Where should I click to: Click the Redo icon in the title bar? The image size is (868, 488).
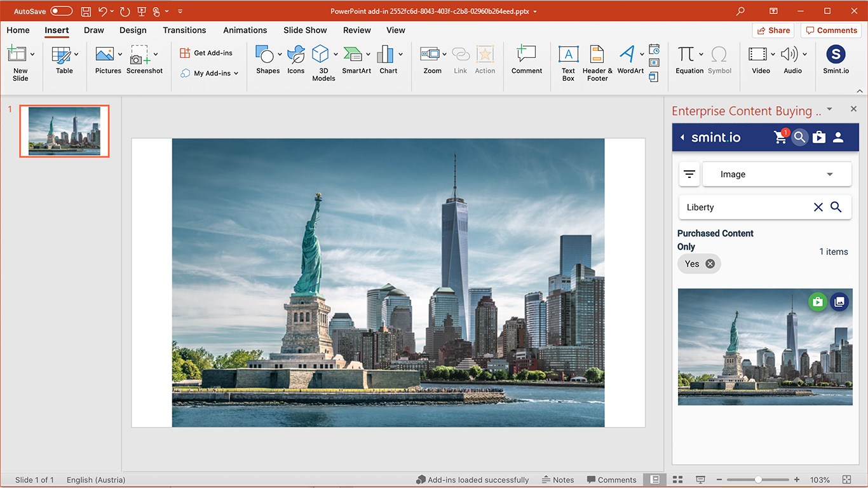click(125, 11)
